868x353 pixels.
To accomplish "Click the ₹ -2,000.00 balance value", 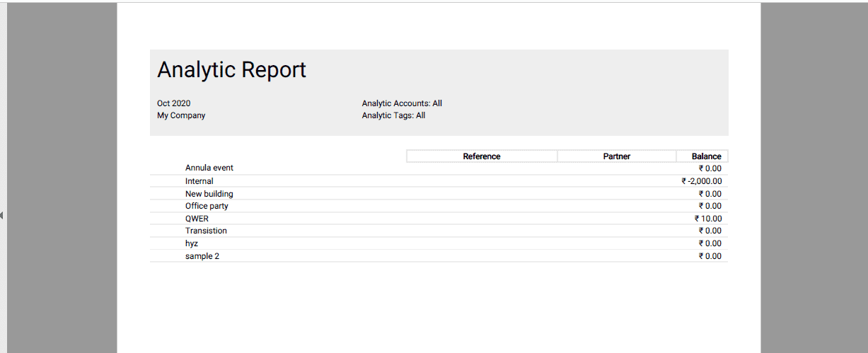I will pyautogui.click(x=701, y=181).
